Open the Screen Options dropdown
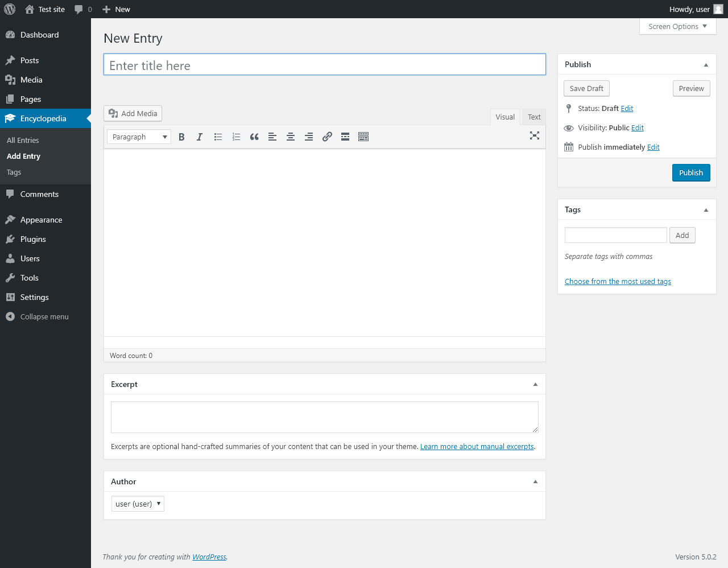This screenshot has width=728, height=568. point(677,27)
